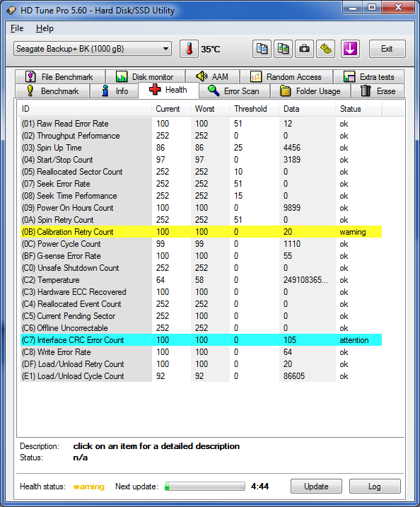Click the data value 9899
Image resolution: width=420 pixels, height=507 pixels.
point(292,208)
